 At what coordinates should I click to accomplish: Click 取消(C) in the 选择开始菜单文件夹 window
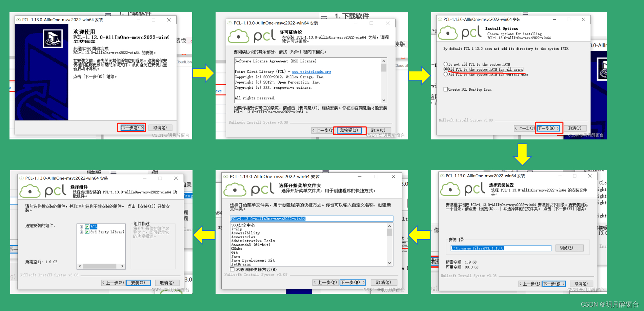point(384,282)
